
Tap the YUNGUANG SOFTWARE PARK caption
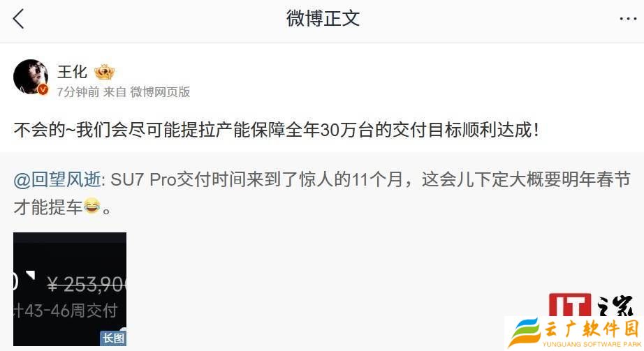(x=592, y=344)
